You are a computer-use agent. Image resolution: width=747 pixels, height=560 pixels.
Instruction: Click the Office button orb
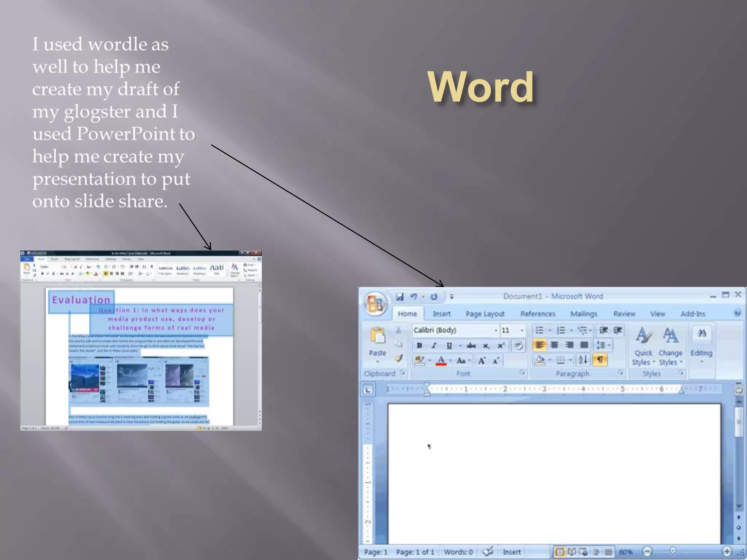point(375,303)
